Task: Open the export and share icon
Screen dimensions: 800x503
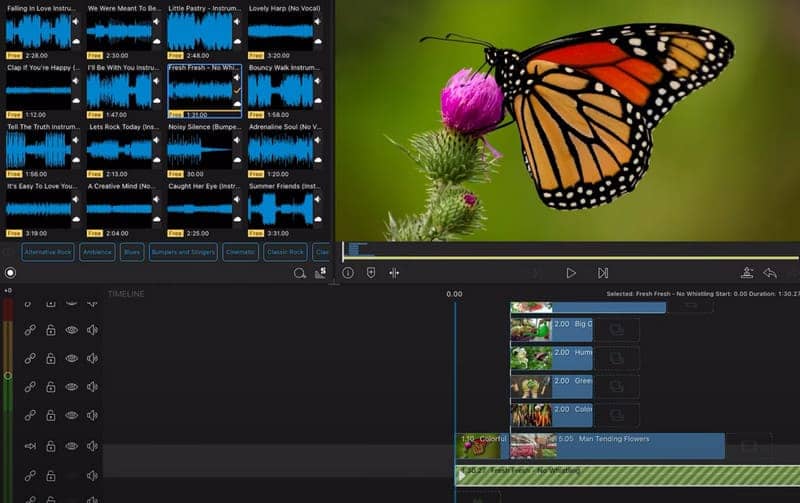Action: pos(746,272)
